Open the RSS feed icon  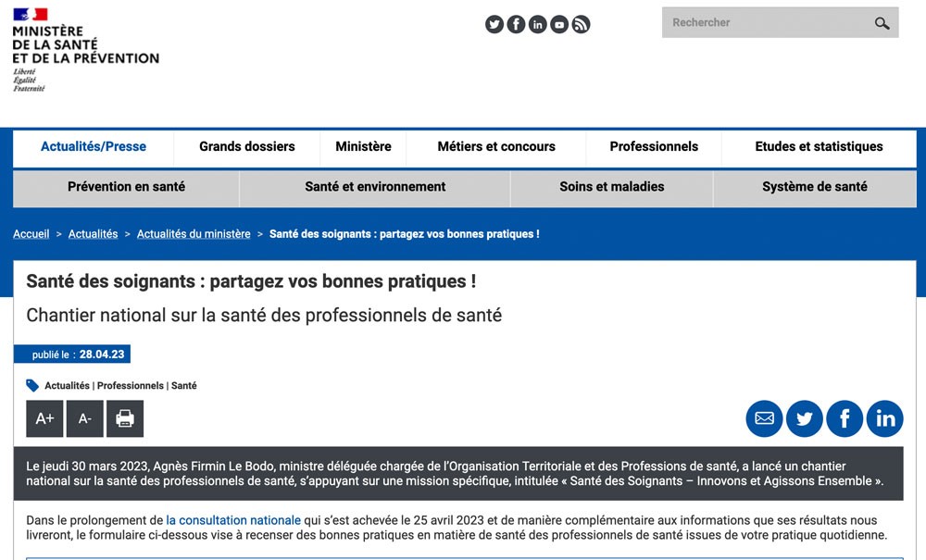[581, 25]
